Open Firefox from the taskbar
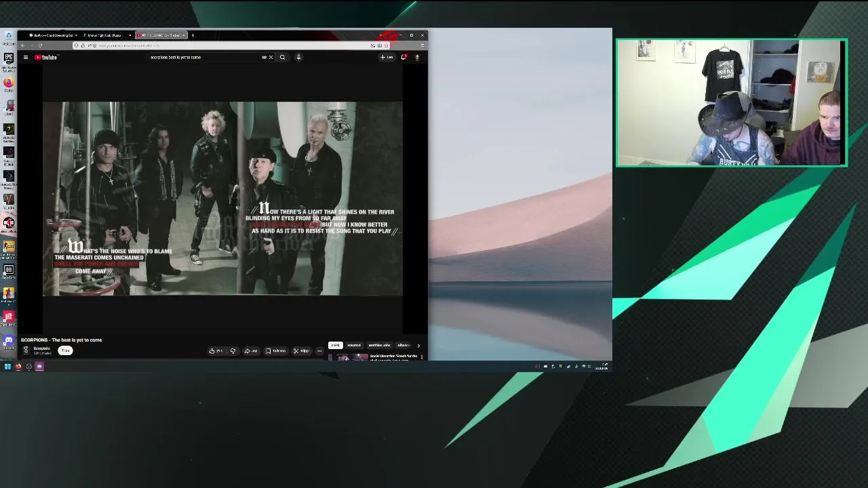The image size is (868, 488). (x=18, y=367)
